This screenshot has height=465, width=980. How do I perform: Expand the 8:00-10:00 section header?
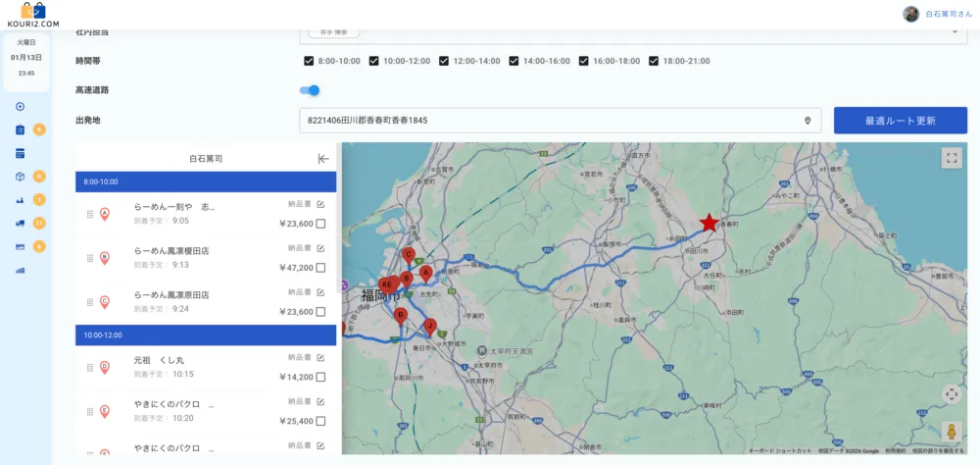pos(206,182)
